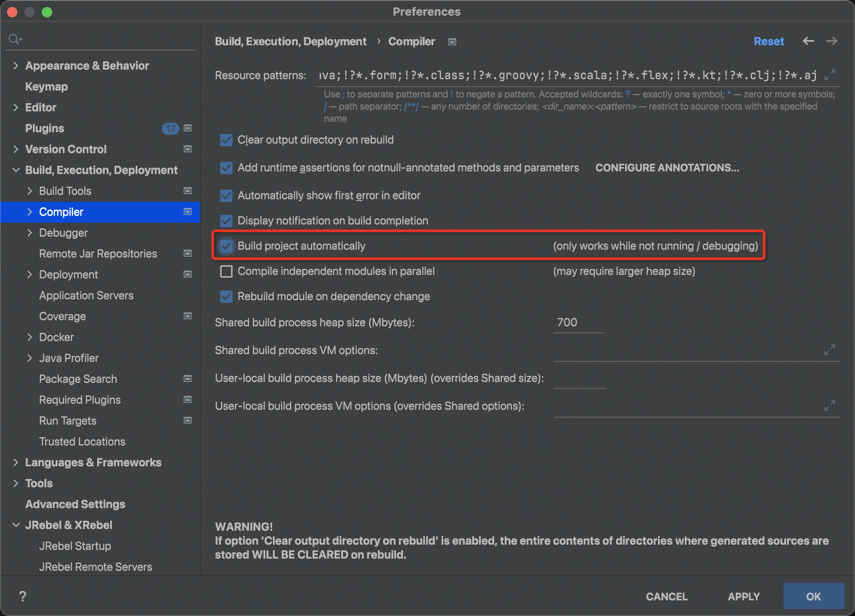The height and width of the screenshot is (616, 855).
Task: Click Cancel button
Action: point(666,596)
